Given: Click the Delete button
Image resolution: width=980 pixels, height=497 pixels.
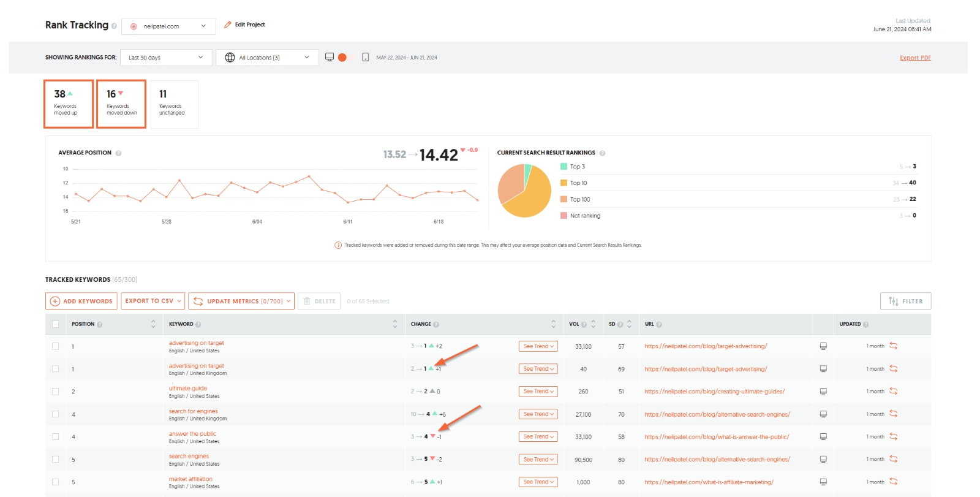Looking at the screenshot, I should tap(319, 301).
